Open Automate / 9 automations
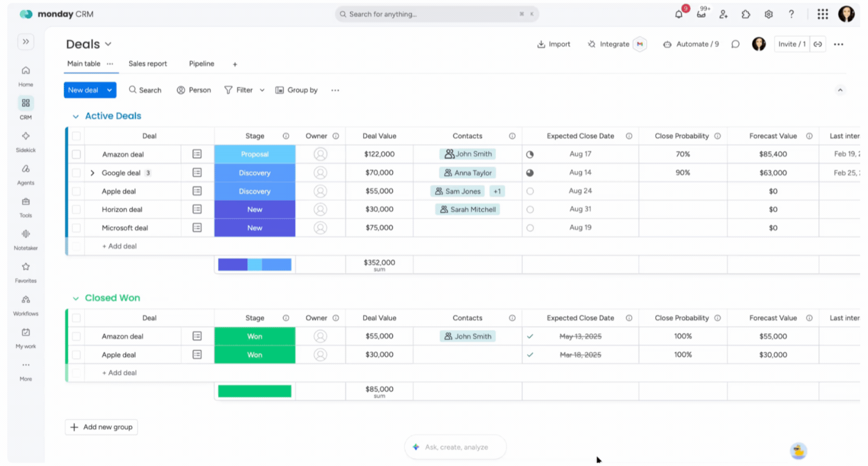The width and height of the screenshot is (868, 466). [x=691, y=44]
